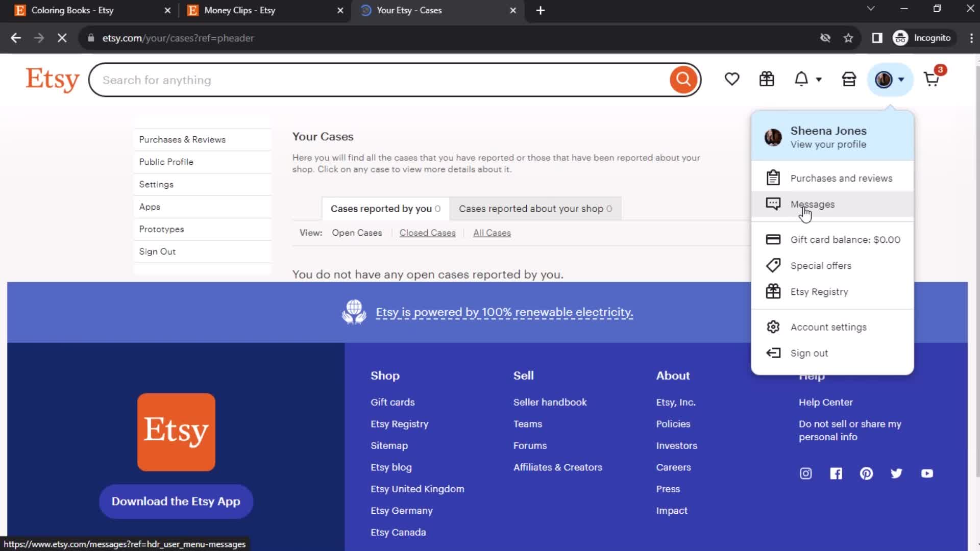Open Shop Manager storefront icon
This screenshot has width=980, height=551.
click(849, 79)
